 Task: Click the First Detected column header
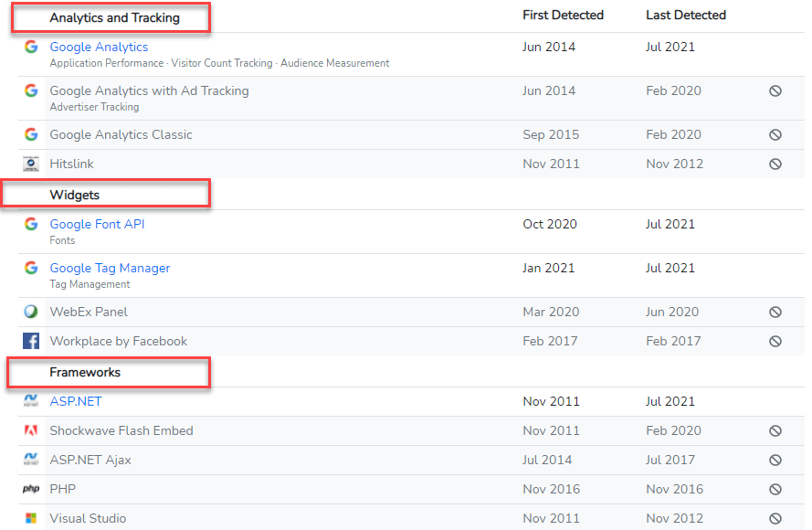(x=563, y=15)
